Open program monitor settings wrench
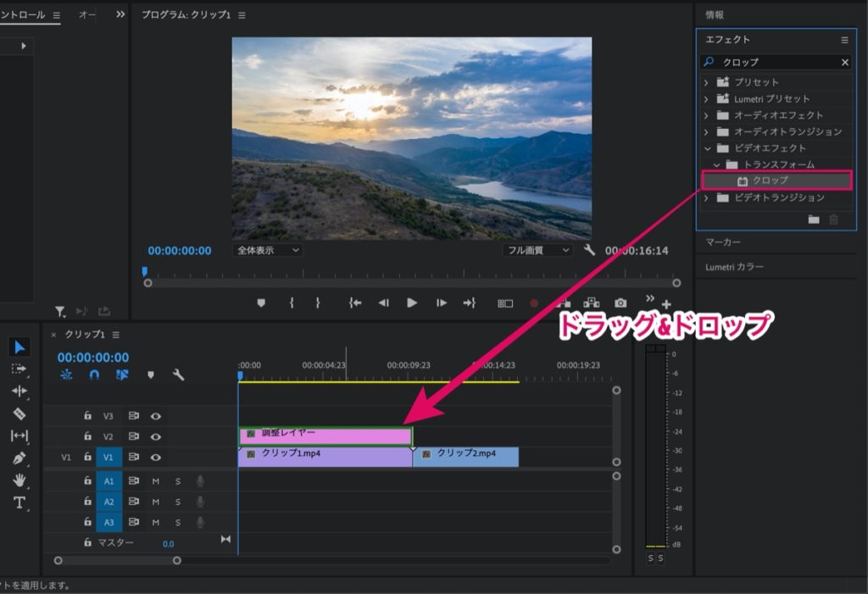Viewport: 868px width, 594px height. [x=589, y=250]
